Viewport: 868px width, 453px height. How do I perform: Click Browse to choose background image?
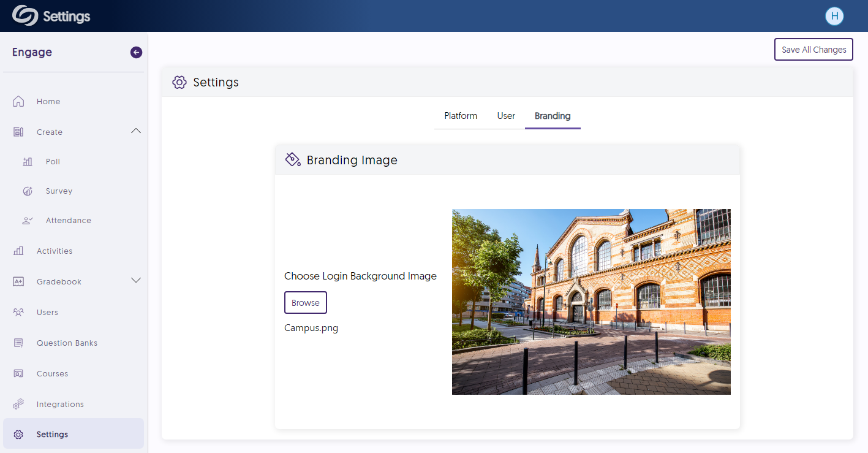306,303
